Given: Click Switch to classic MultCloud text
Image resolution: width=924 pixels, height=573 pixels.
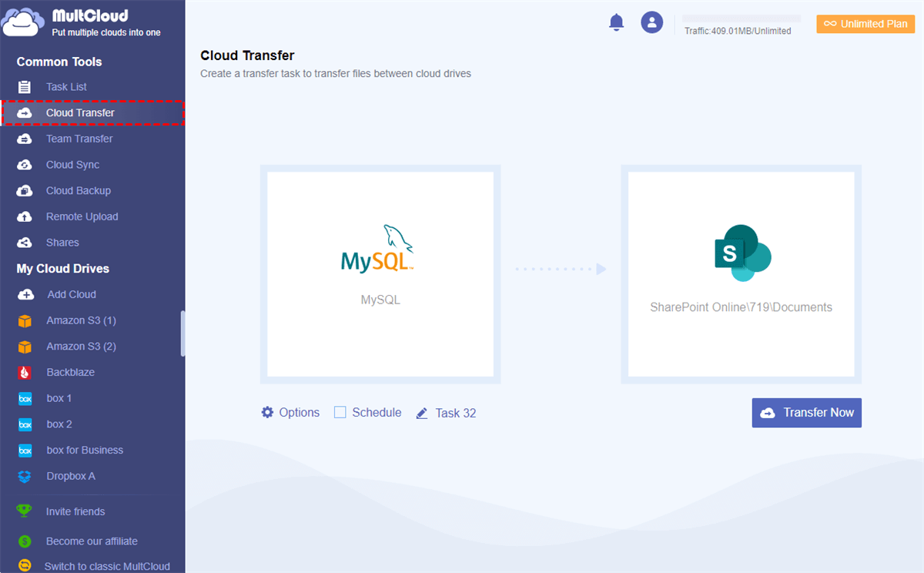Looking at the screenshot, I should (x=107, y=566).
